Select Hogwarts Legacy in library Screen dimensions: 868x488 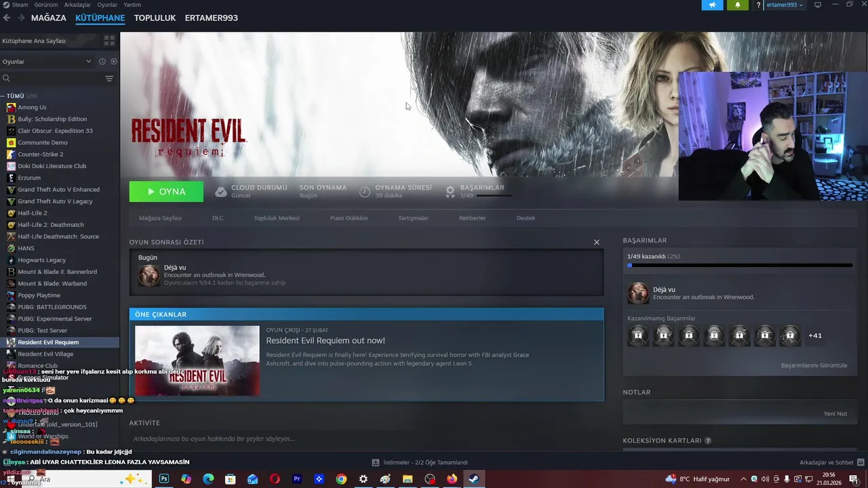tap(41, 260)
